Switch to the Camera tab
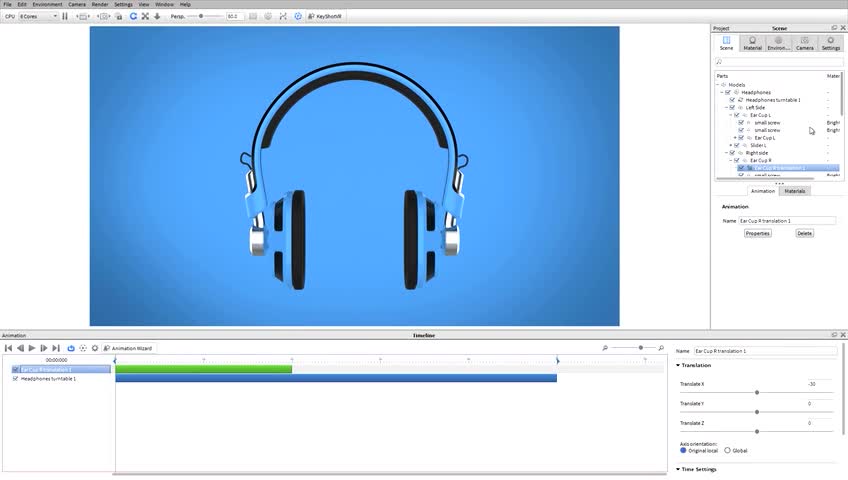 pyautogui.click(x=805, y=43)
